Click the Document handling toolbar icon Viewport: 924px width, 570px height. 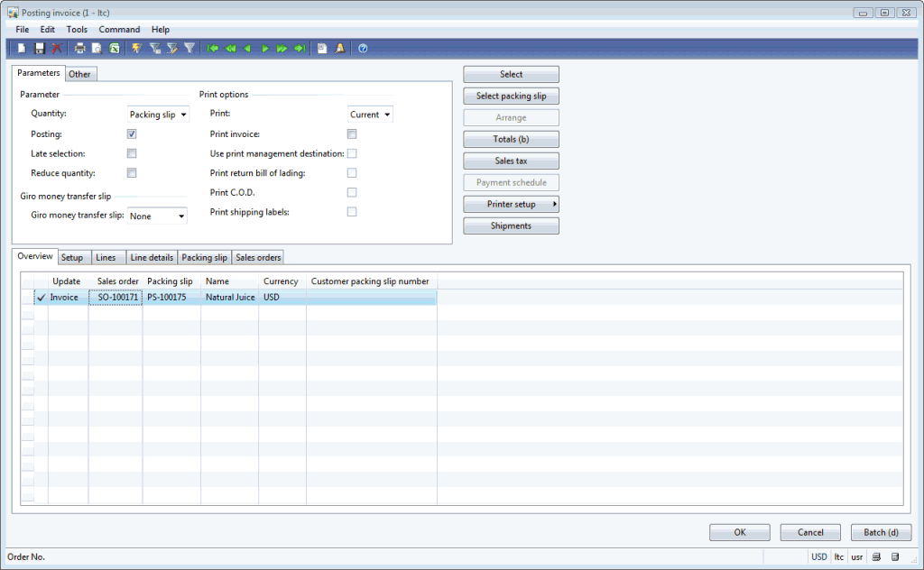pyautogui.click(x=322, y=49)
